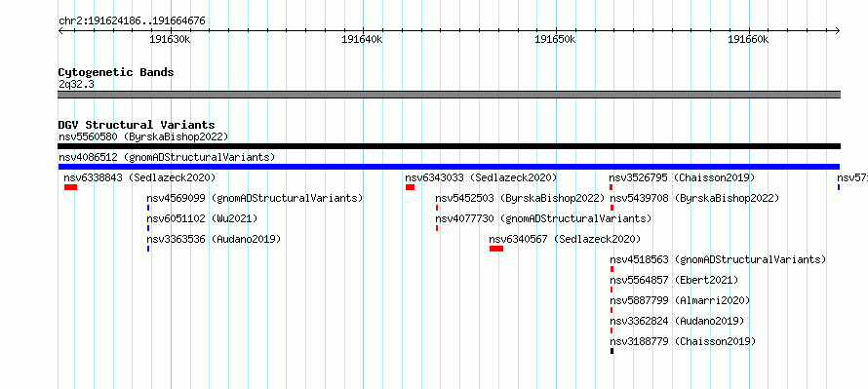Open nsv3363536 (Audano2019) variant label
This screenshot has width=868, height=389.
(x=214, y=239)
